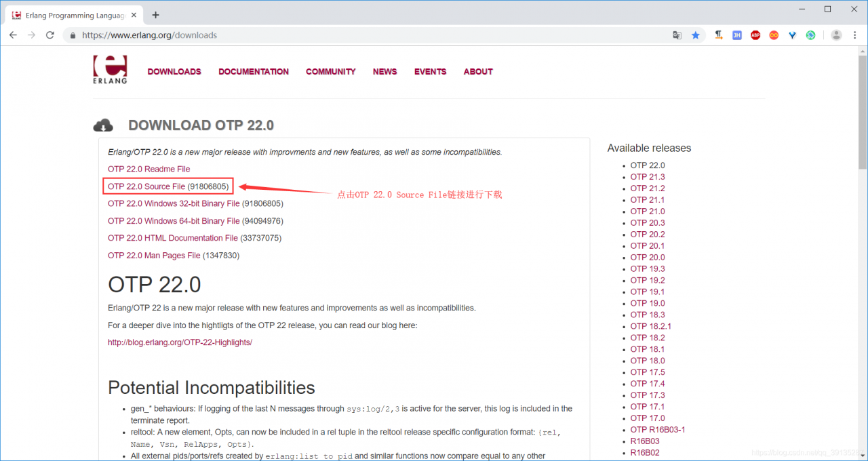
Task: Select OTP 17.3 release
Action: tap(648, 395)
